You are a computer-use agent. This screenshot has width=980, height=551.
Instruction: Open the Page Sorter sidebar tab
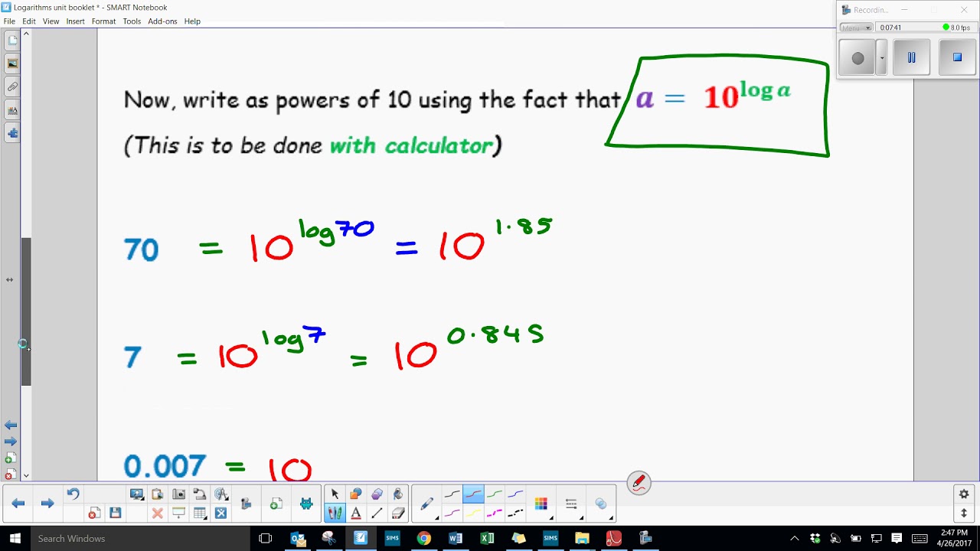pyautogui.click(x=12, y=41)
